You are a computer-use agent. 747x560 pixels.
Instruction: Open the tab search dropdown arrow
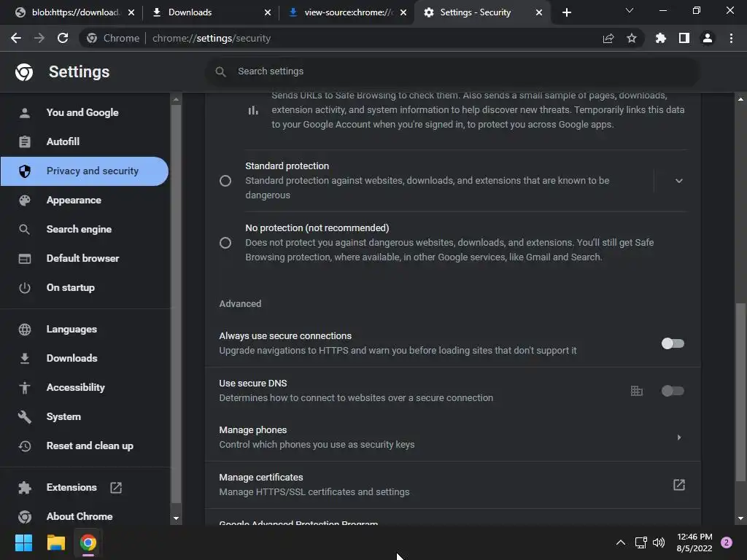[x=630, y=10]
